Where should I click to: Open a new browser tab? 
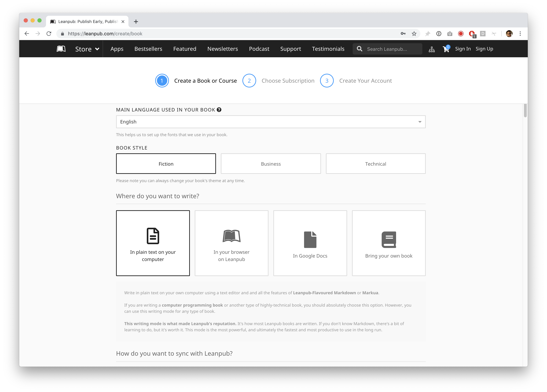click(136, 22)
